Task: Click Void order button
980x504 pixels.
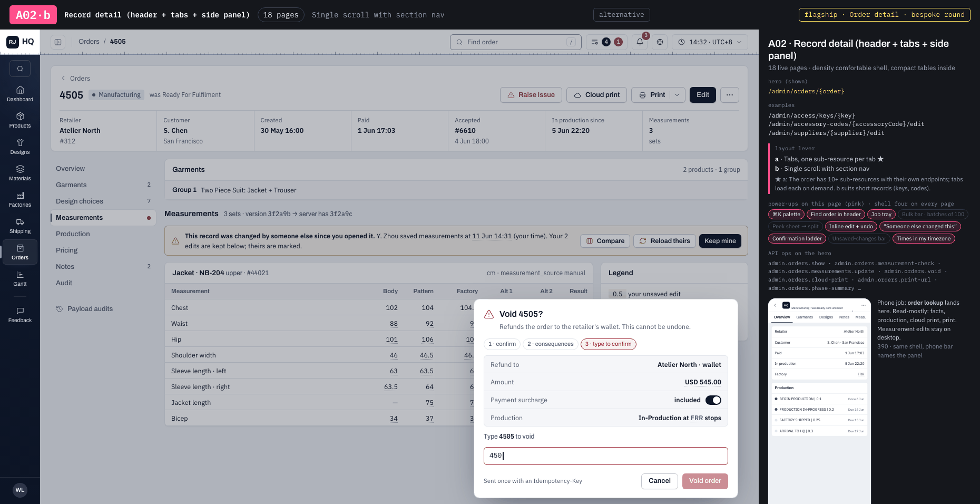Action: point(705,481)
